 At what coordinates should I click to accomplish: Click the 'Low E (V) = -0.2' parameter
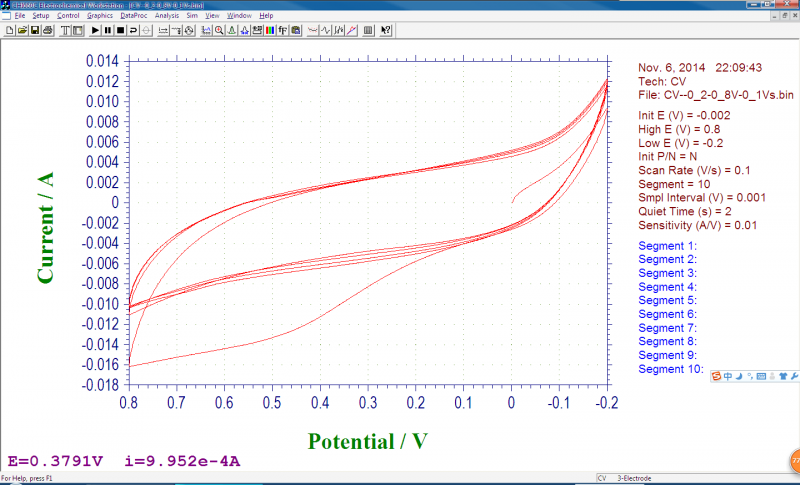click(x=681, y=143)
